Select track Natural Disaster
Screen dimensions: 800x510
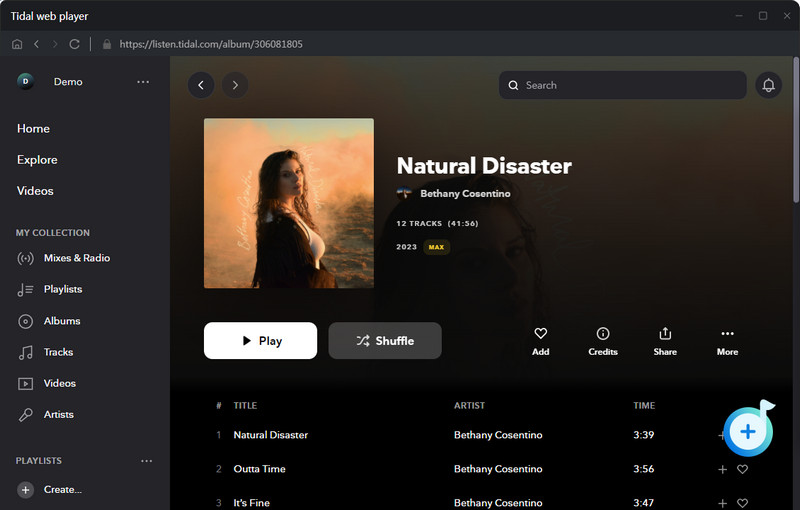pos(271,435)
